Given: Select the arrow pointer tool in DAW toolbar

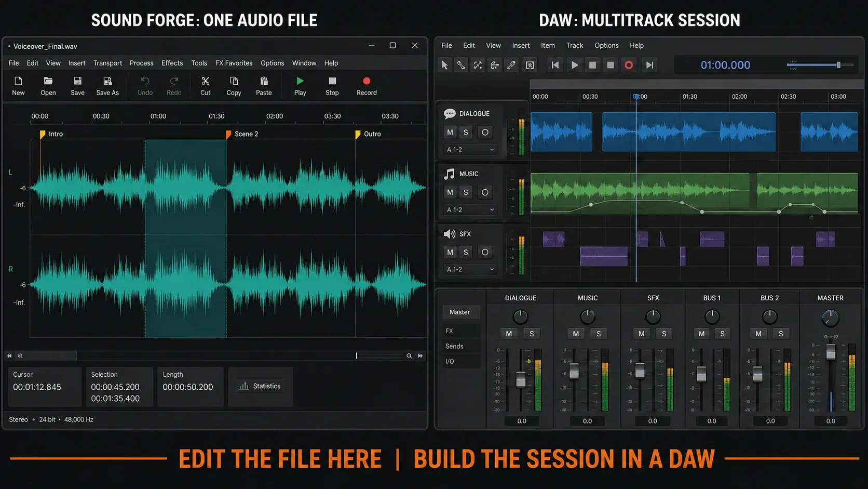Looking at the screenshot, I should pyautogui.click(x=444, y=65).
